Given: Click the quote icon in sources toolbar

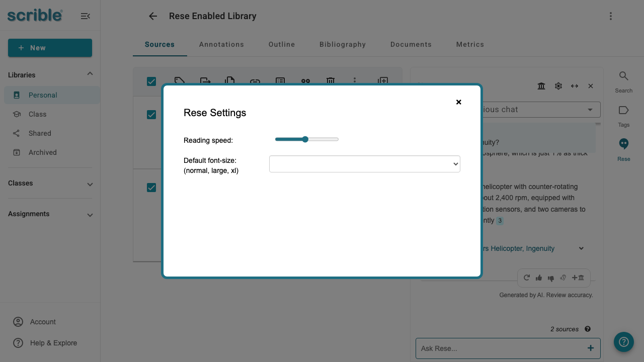Looking at the screenshot, I should (x=305, y=82).
